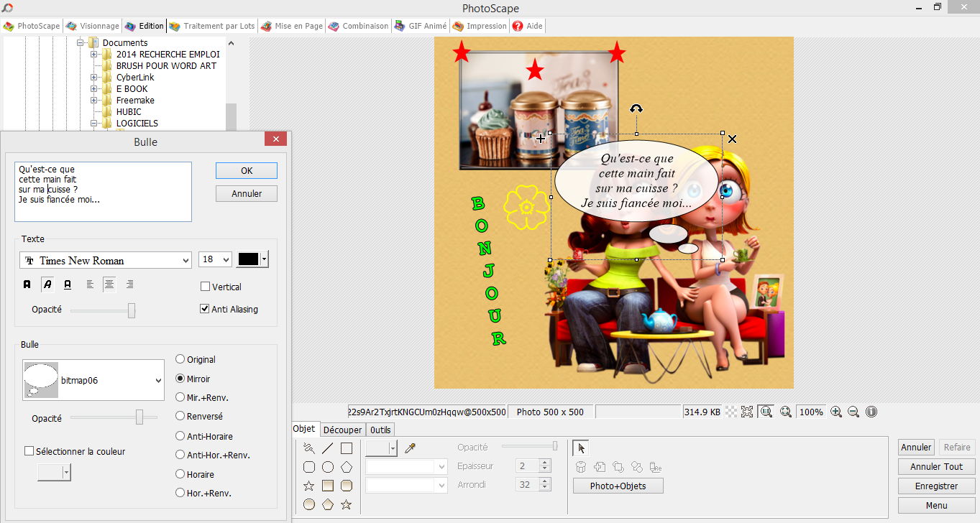Open the Times New Roman font dropdown
Viewport: 980px width, 523px height.
pyautogui.click(x=105, y=260)
